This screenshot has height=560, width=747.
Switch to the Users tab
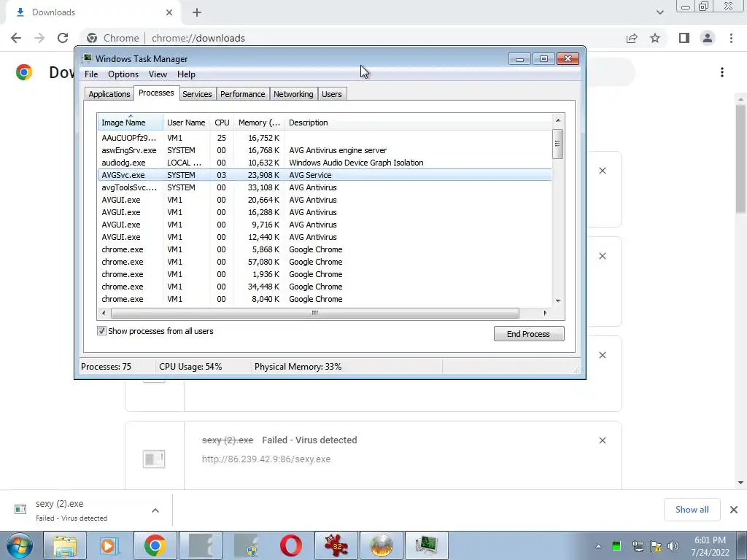tap(332, 94)
